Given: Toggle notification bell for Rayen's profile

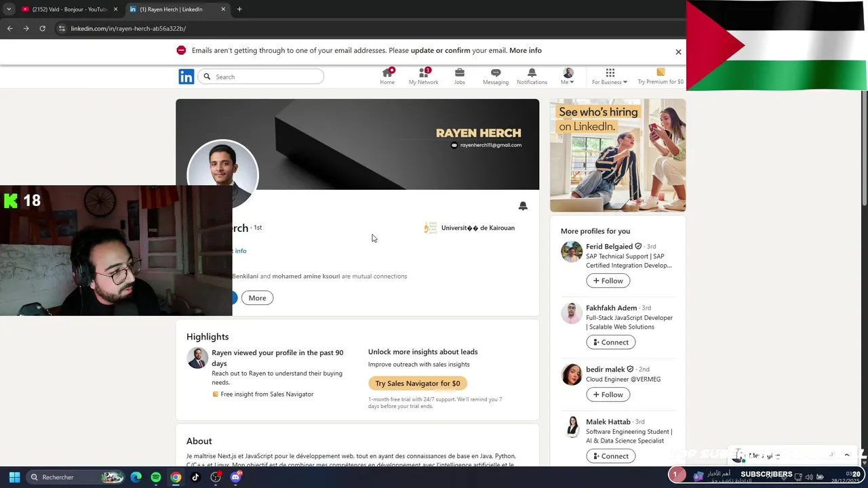Looking at the screenshot, I should pyautogui.click(x=523, y=205).
